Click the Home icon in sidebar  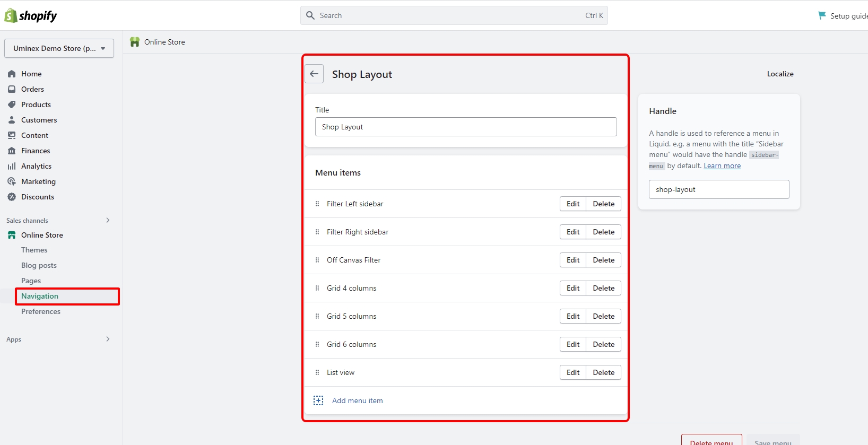coord(12,74)
